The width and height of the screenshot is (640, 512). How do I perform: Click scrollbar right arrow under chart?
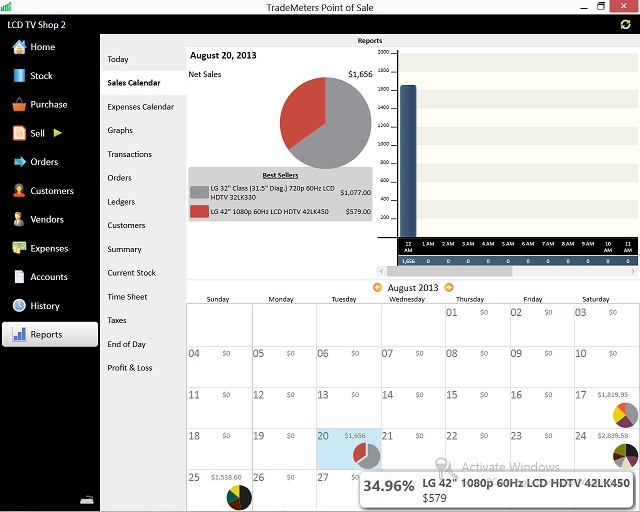pyautogui.click(x=633, y=271)
